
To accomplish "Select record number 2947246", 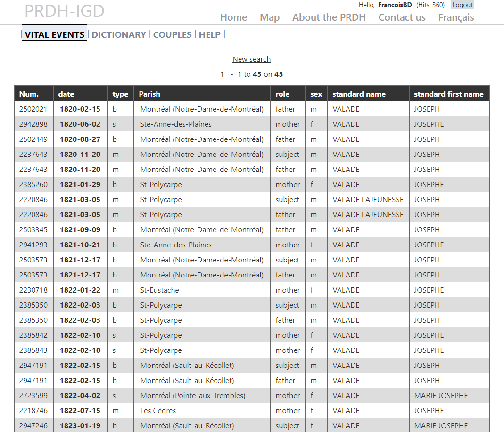I will [33, 426].
